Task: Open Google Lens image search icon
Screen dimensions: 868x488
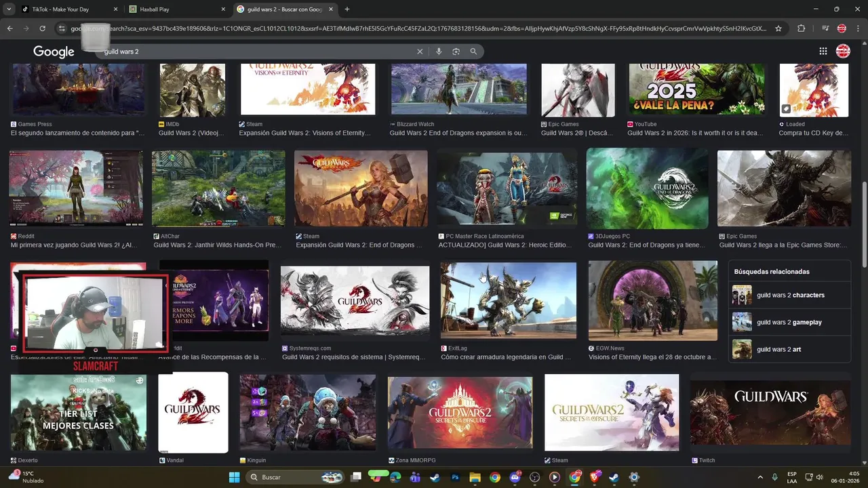Action: coord(456,52)
